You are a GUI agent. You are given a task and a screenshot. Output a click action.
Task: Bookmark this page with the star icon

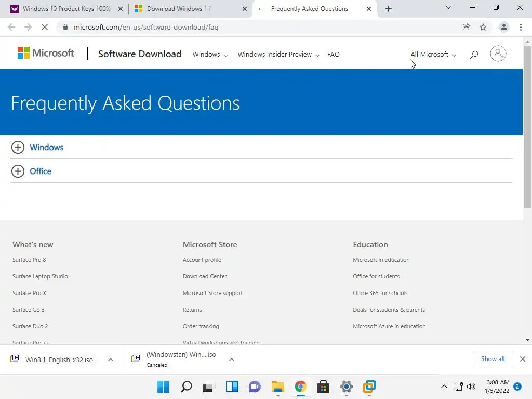tap(483, 27)
